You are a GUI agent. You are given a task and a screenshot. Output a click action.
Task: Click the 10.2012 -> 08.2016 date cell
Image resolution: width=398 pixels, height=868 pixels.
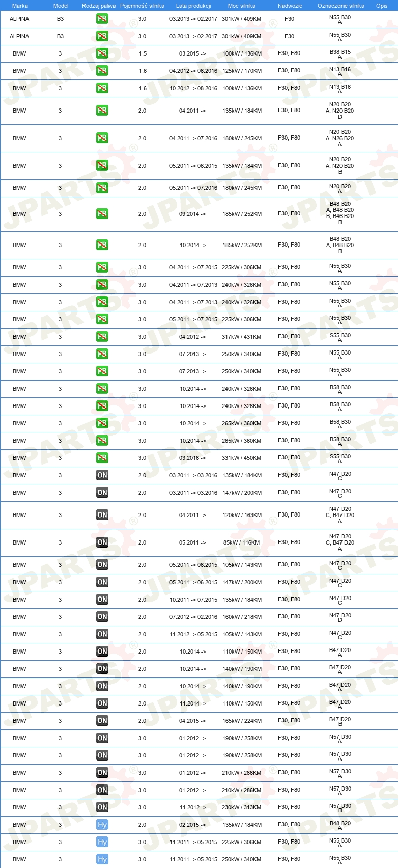[193, 88]
